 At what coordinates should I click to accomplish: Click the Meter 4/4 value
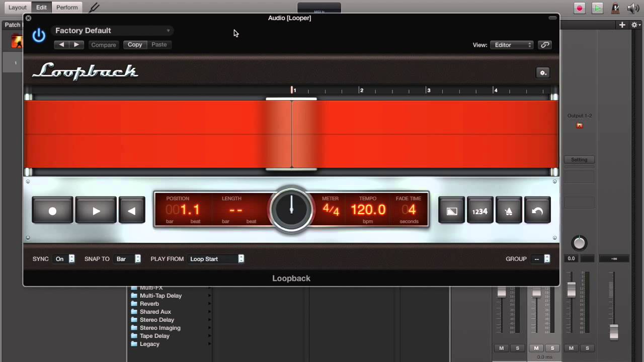[x=331, y=209]
